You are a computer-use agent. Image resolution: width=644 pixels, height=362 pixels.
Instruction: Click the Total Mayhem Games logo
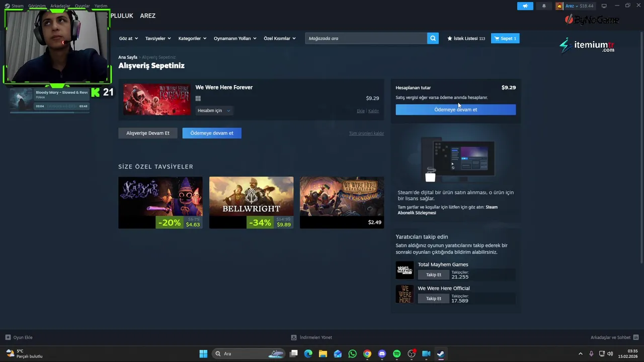(x=405, y=270)
